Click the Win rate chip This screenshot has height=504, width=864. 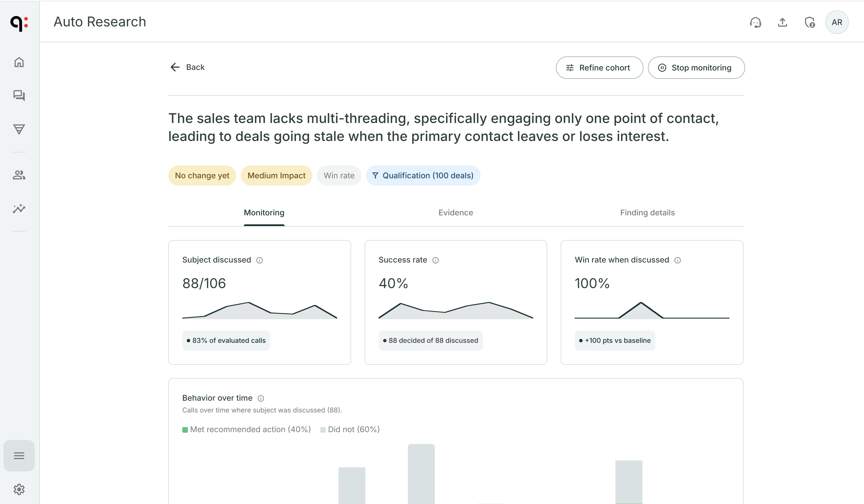[x=339, y=175]
